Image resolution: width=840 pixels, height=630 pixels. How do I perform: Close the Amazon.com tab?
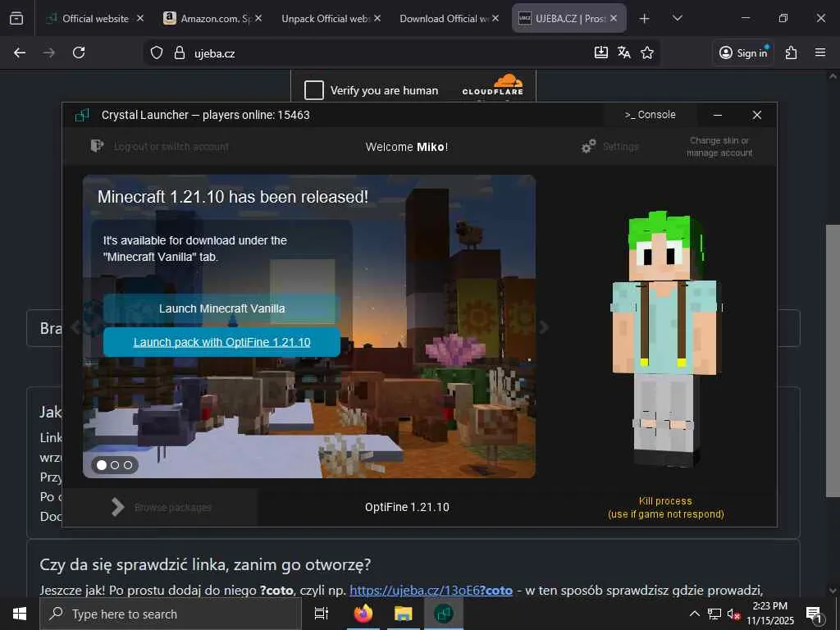pyautogui.click(x=258, y=18)
